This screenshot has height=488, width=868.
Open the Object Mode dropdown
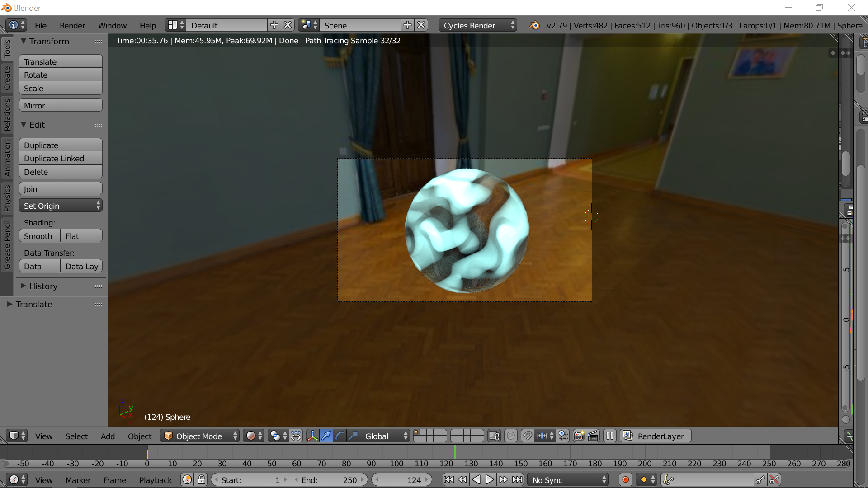point(199,436)
